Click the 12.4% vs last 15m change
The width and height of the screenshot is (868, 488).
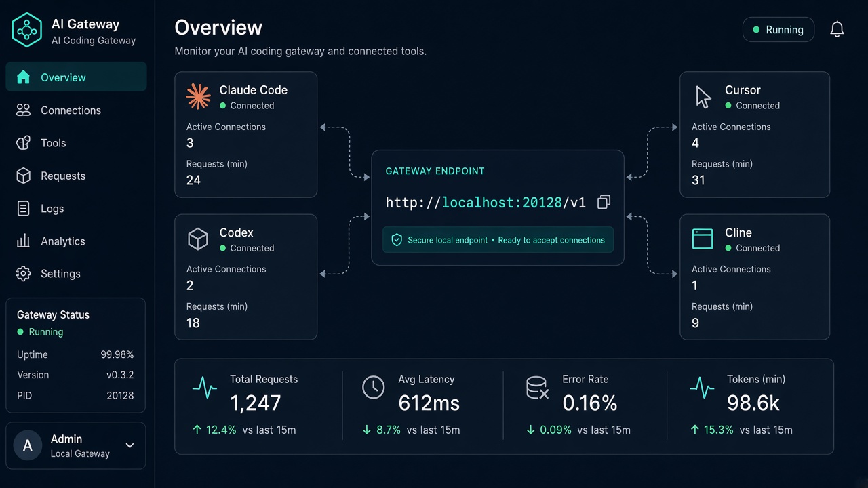point(245,430)
